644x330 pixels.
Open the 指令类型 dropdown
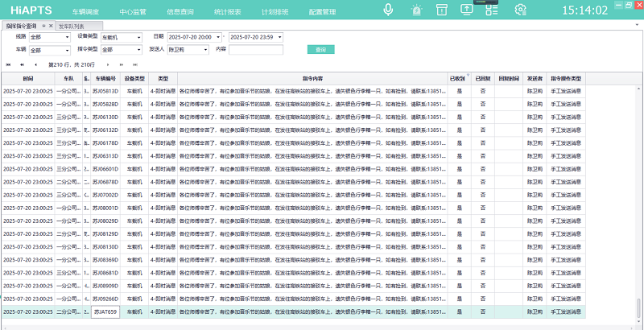(139, 50)
